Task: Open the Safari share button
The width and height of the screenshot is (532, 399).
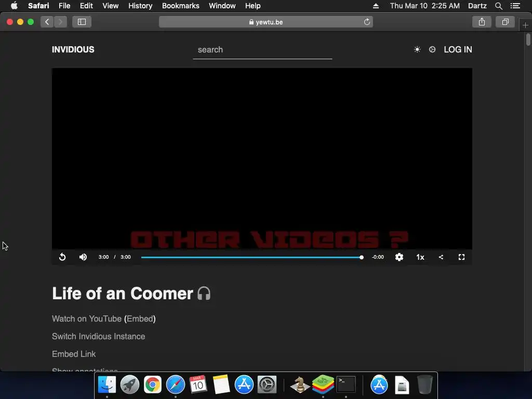Action: 482,22
